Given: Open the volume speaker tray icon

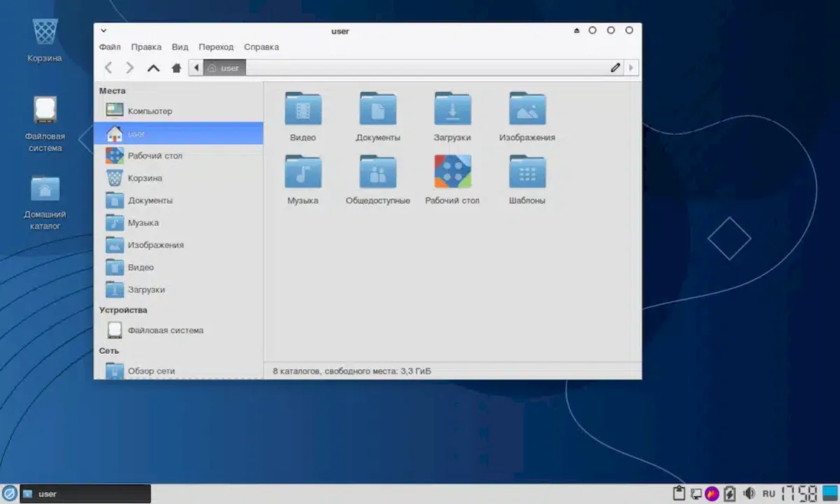Looking at the screenshot, I should coord(749,493).
